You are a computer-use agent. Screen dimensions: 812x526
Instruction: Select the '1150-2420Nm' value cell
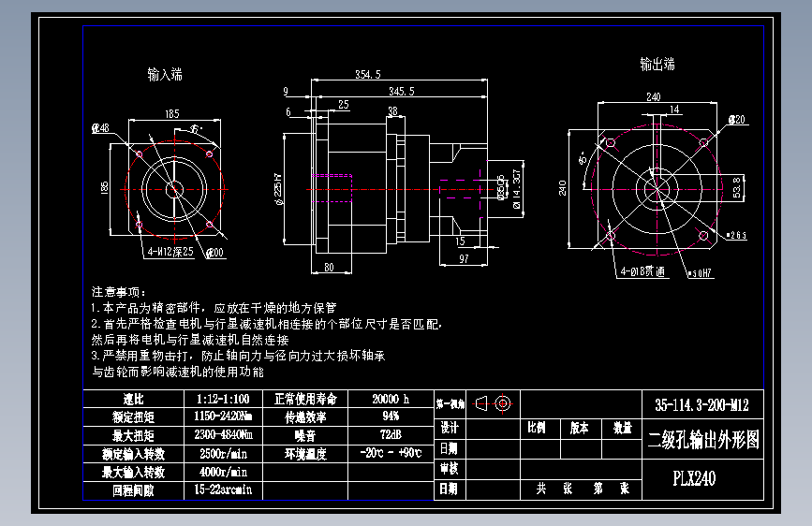(223, 416)
